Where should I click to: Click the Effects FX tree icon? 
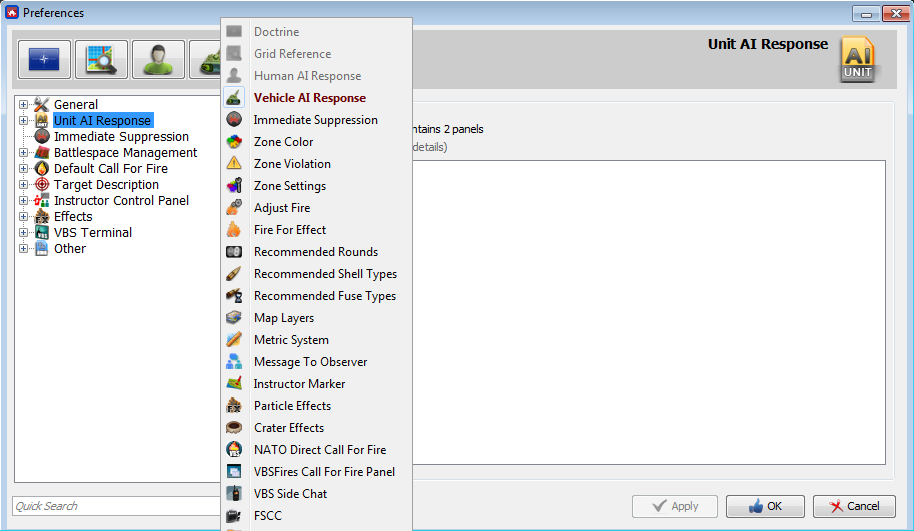(x=41, y=216)
